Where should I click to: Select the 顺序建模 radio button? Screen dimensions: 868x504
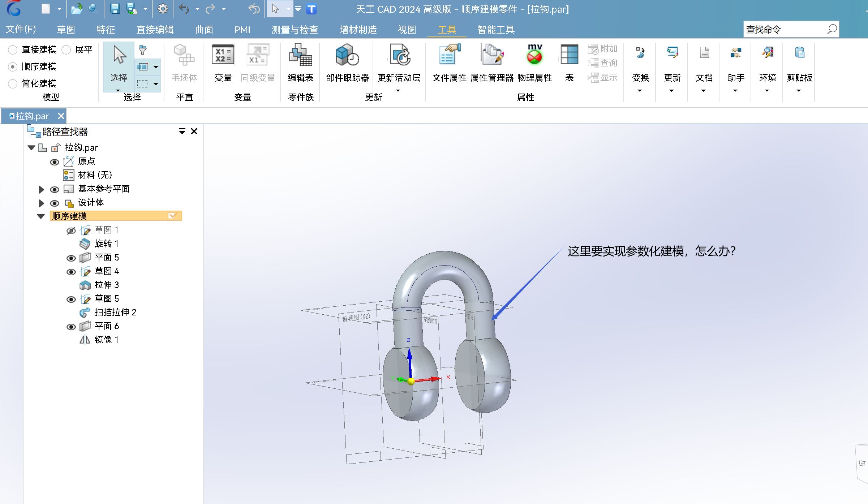pos(13,66)
